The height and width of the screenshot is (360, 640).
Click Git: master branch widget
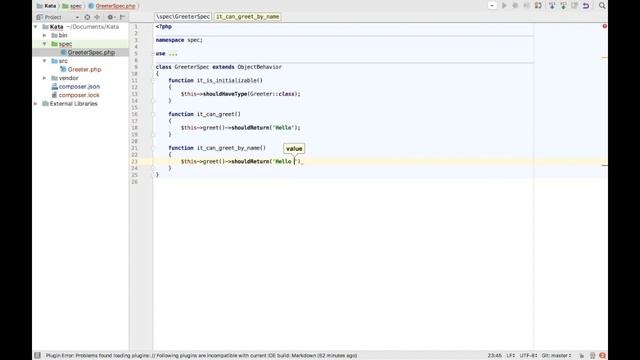[x=556, y=356]
